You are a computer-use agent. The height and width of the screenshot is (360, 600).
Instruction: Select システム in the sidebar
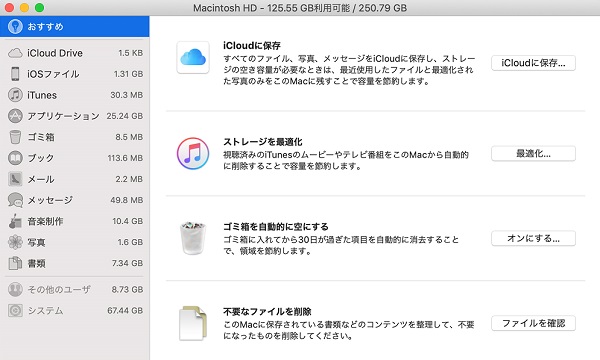(x=75, y=311)
